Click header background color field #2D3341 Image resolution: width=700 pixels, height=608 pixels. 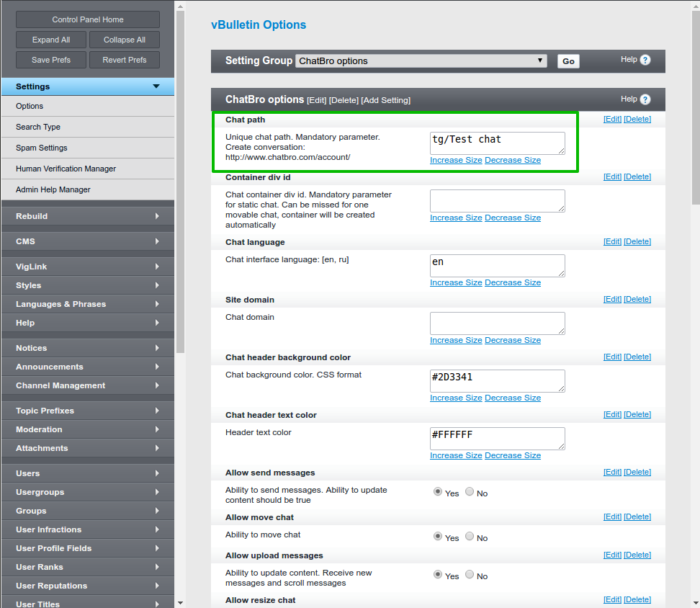click(x=498, y=381)
